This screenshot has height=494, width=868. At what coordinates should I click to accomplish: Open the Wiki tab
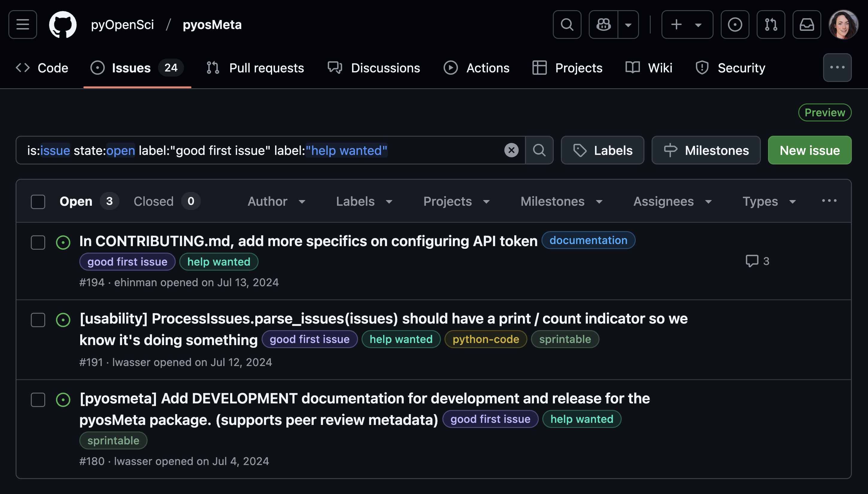[x=649, y=68]
